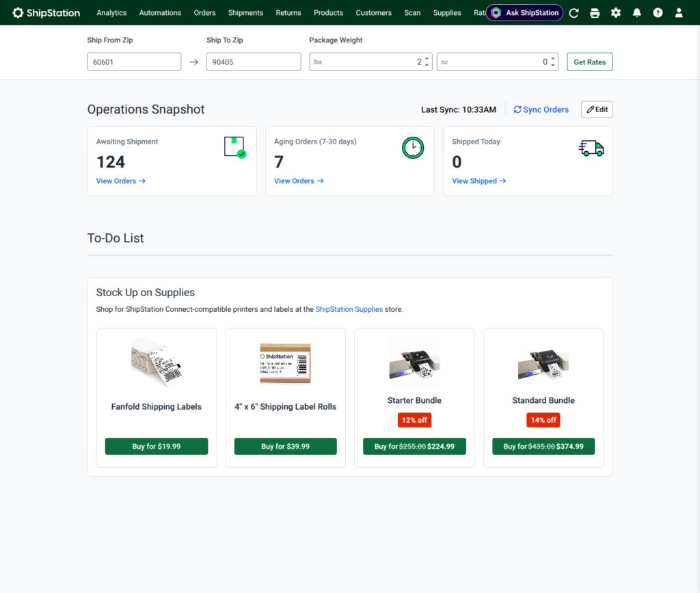View Orders under Aging Orders
The height and width of the screenshot is (593, 700).
(x=299, y=181)
